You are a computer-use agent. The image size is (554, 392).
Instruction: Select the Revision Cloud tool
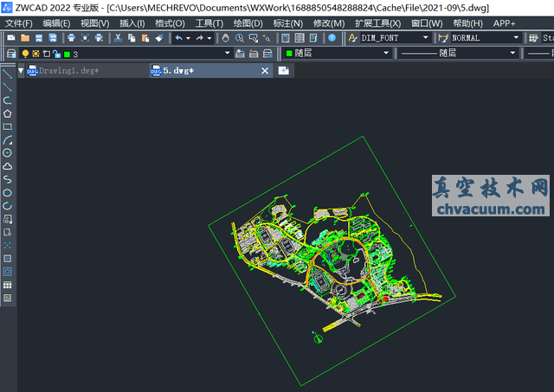[8, 165]
